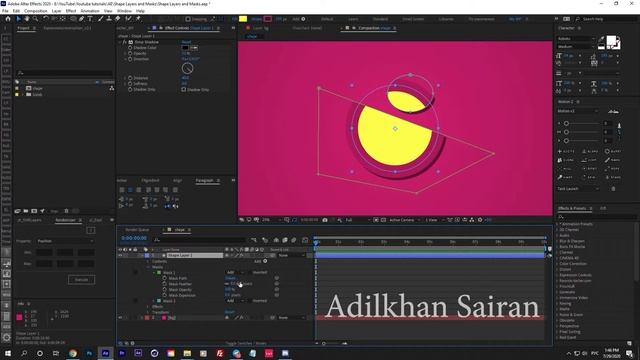Select the Hand tool
Screen dimensions: 640x360
[x=27, y=19]
